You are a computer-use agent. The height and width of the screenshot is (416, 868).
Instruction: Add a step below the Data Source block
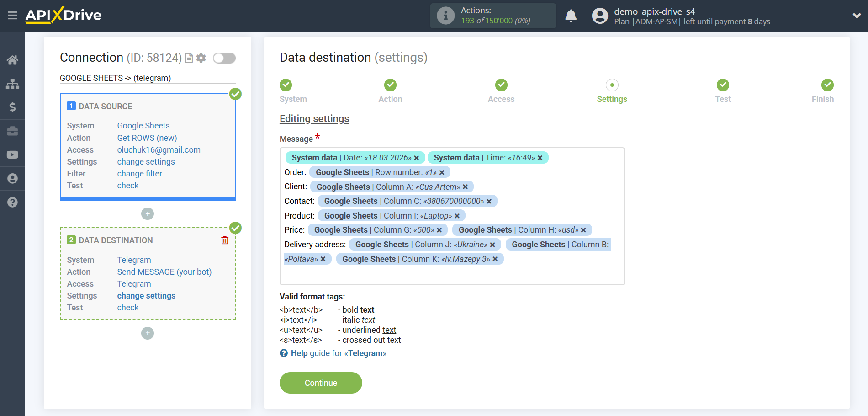tap(148, 214)
